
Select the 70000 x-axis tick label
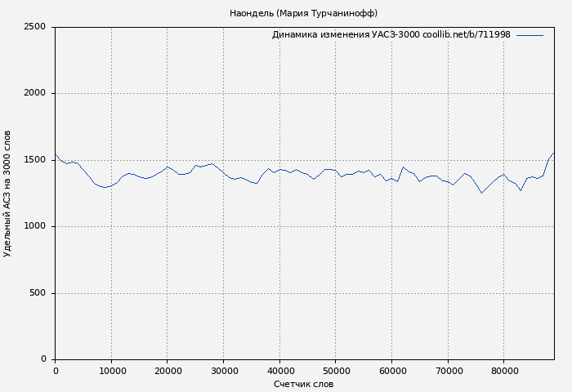(448, 372)
